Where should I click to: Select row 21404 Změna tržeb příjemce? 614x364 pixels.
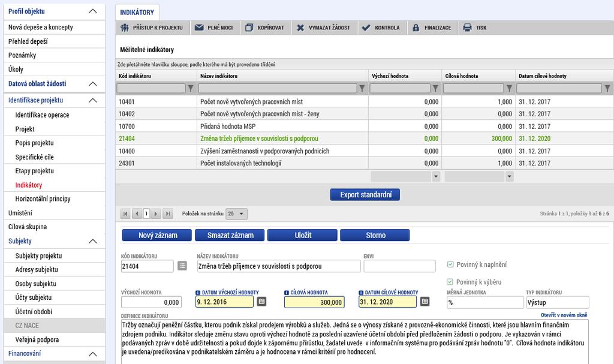pyautogui.click(x=365, y=139)
